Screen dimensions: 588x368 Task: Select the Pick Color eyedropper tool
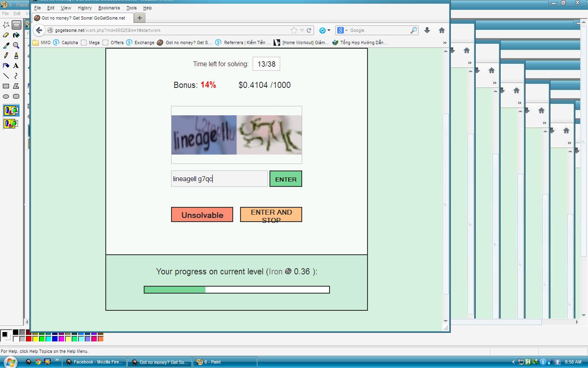[x=6, y=45]
